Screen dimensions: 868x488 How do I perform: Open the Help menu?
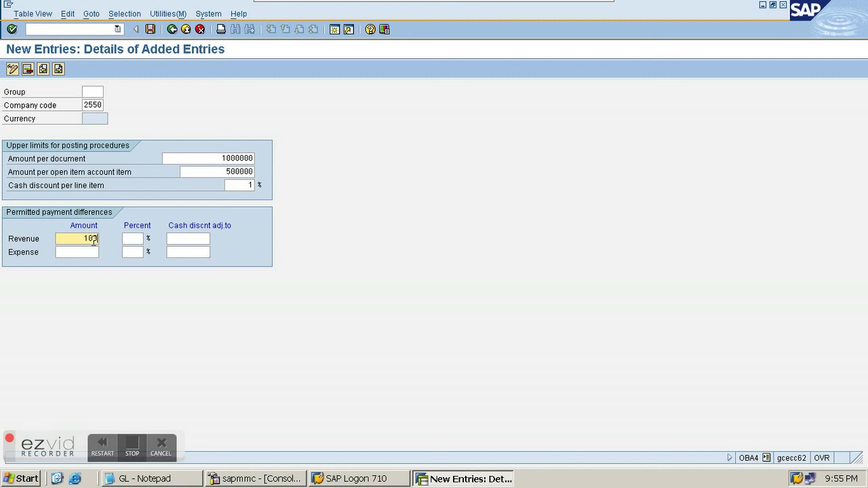[239, 14]
